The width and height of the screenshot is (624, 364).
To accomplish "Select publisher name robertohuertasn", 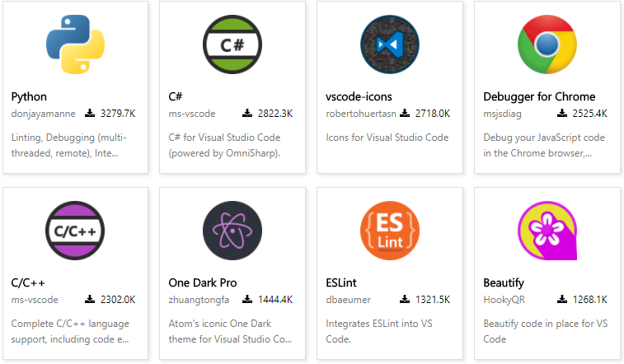I will (x=362, y=114).
